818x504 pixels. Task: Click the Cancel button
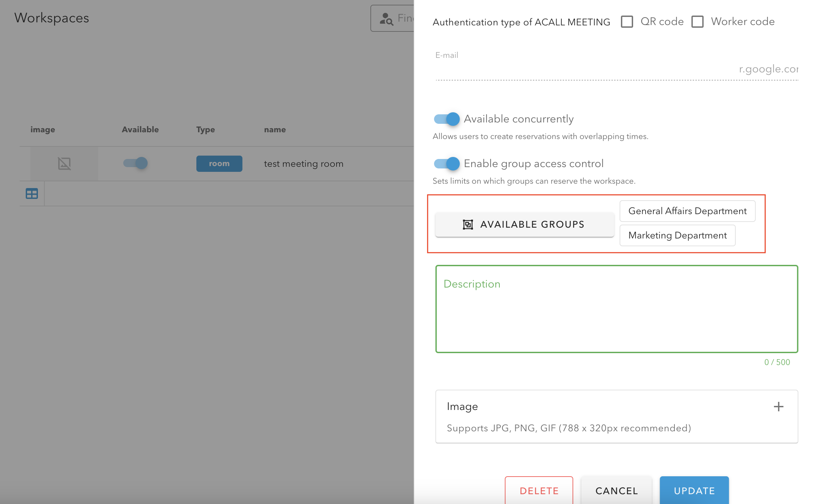(x=616, y=490)
